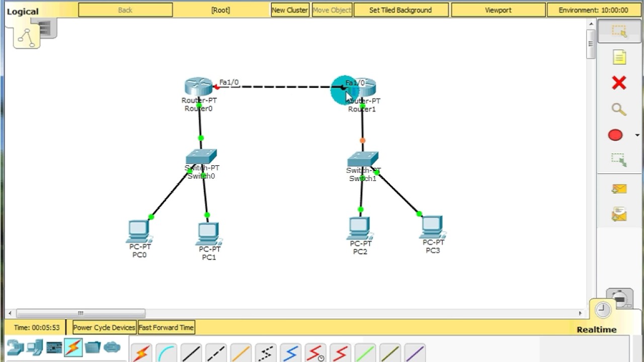This screenshot has height=362, width=644.
Task: Pick the Copper Cross-Over dashed cable
Action: click(216, 353)
